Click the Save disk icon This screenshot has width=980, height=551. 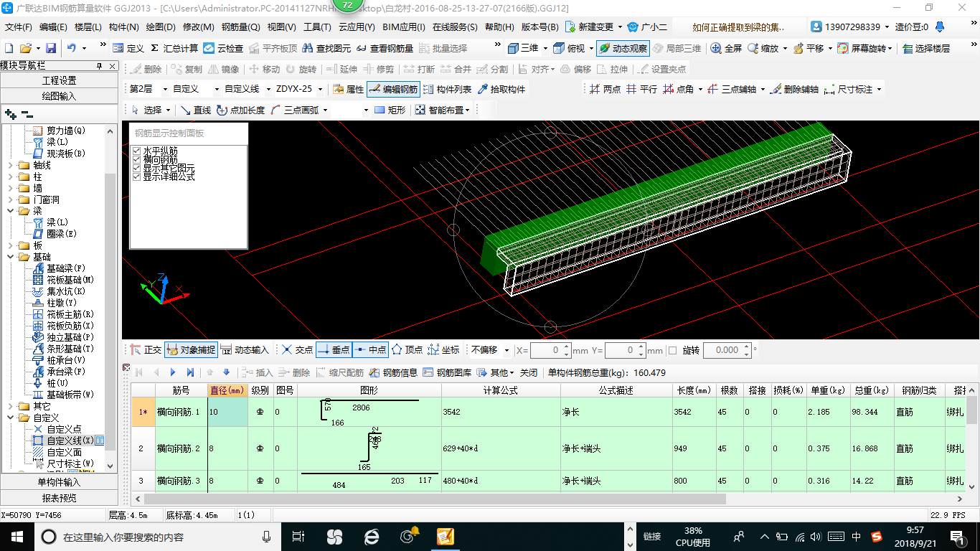51,48
